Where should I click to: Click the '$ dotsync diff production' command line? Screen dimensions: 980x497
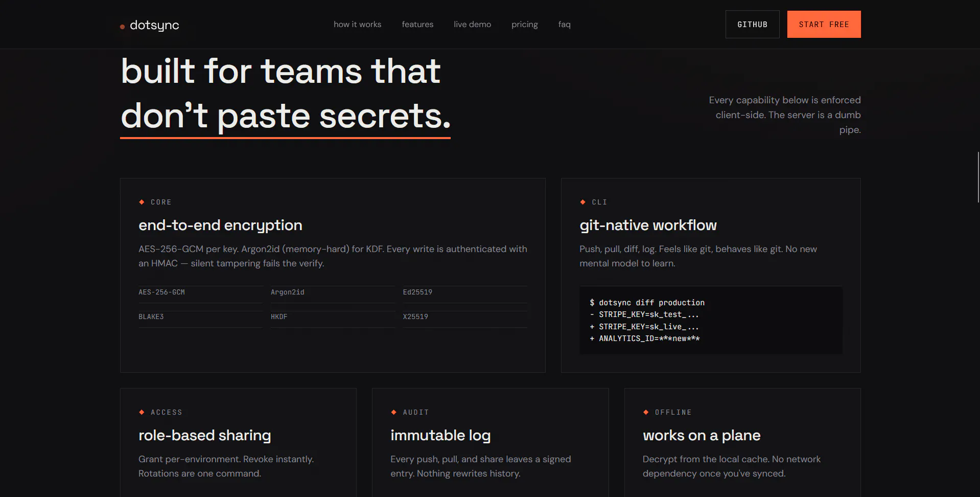click(x=647, y=303)
